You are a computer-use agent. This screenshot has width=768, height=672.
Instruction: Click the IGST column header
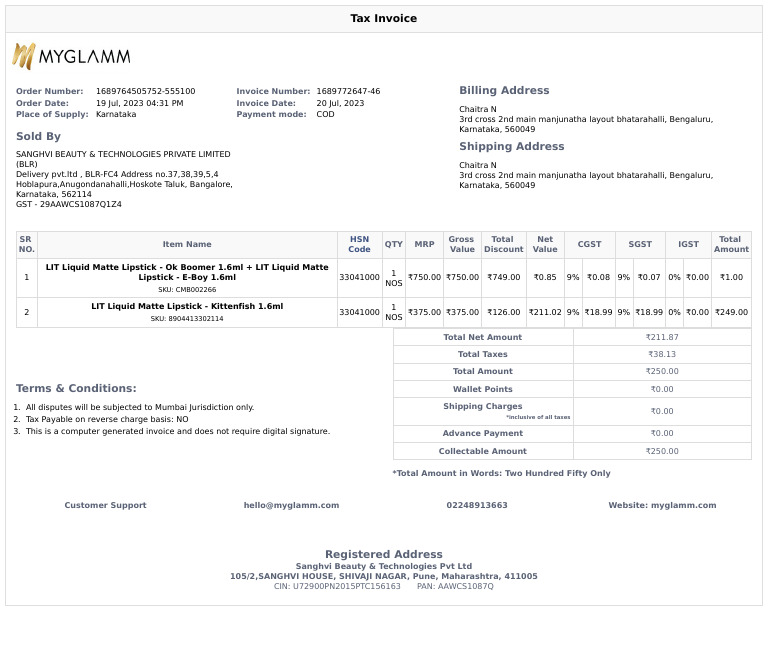tap(688, 244)
